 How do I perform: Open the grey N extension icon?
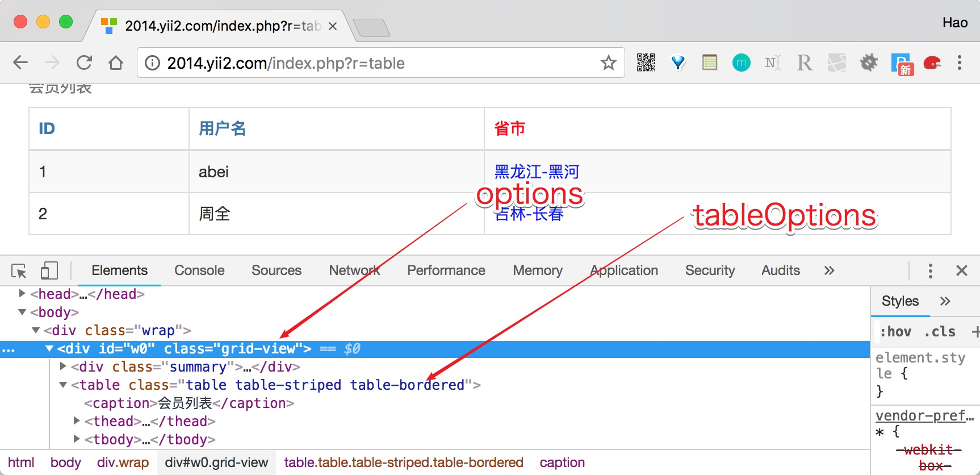coord(773,63)
